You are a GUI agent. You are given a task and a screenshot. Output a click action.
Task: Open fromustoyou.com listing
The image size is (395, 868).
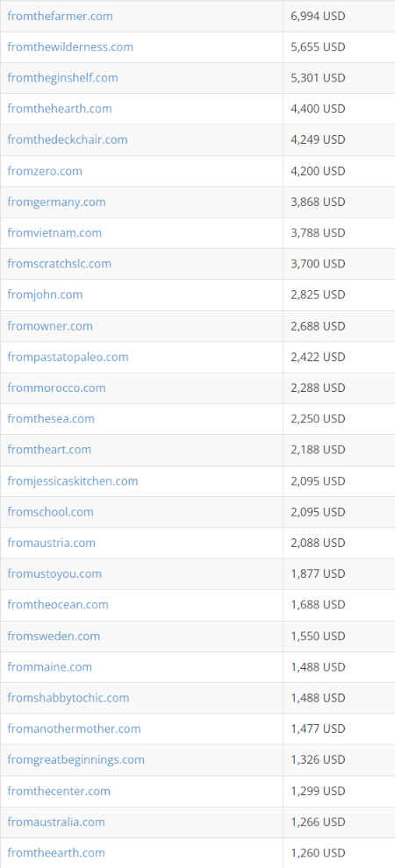[54, 574]
